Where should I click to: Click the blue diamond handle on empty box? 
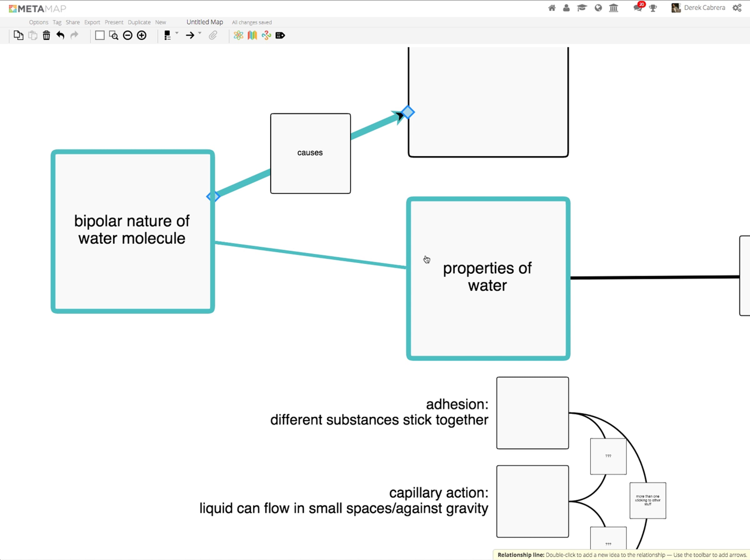click(407, 112)
